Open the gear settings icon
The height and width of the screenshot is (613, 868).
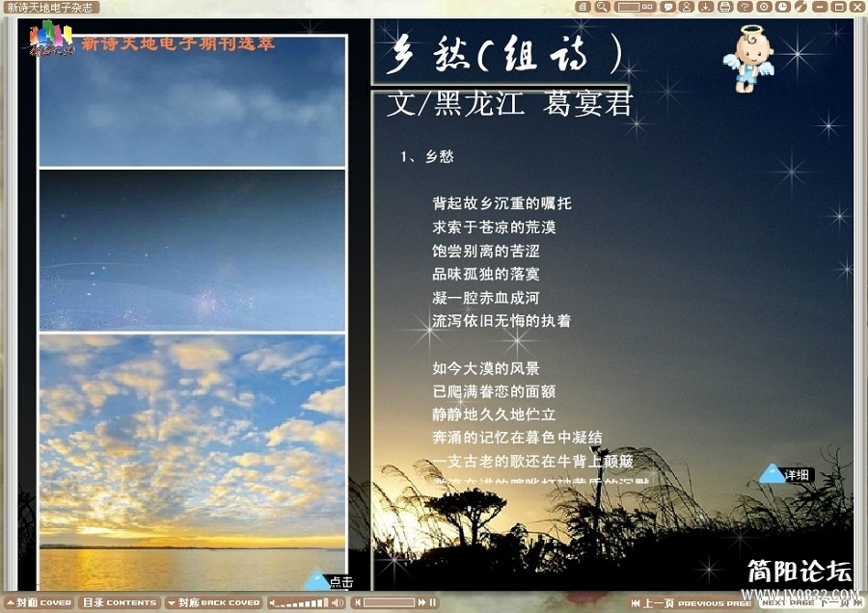click(x=764, y=7)
